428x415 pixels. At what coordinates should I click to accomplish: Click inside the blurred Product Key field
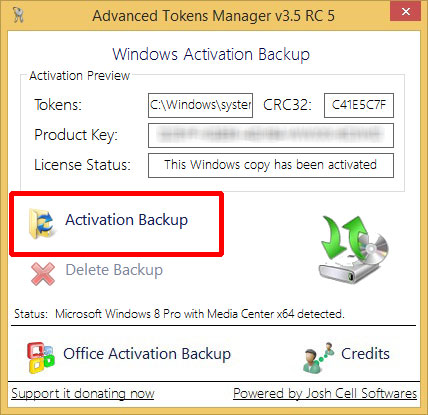[271, 135]
